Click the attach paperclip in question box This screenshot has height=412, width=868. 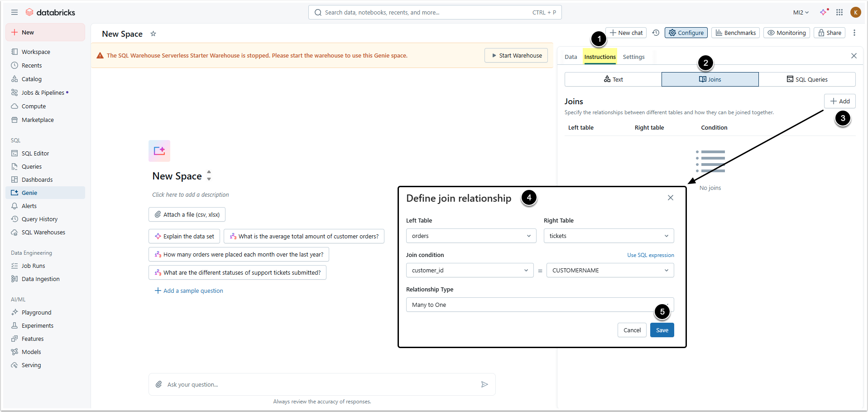tap(159, 384)
